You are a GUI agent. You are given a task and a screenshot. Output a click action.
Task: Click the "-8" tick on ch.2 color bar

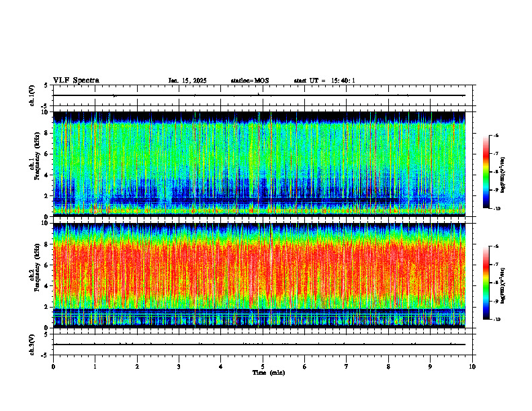pos(496,283)
